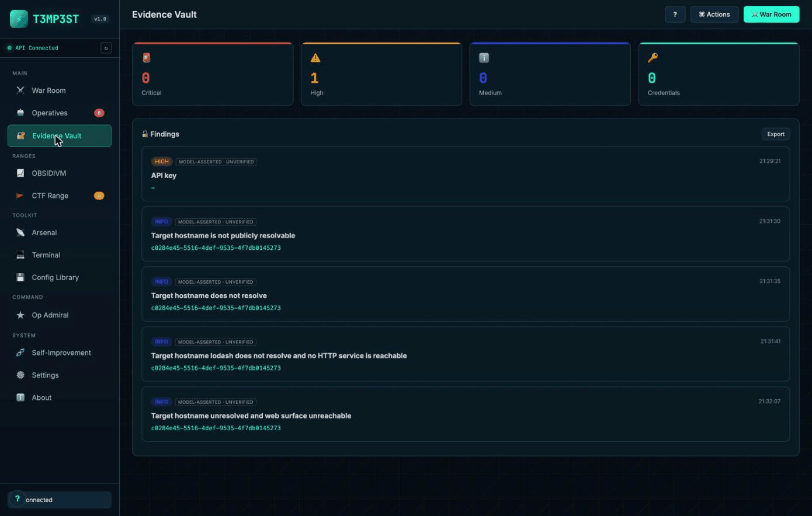The image size is (812, 516).
Task: Open the Actions command button
Action: 714,15
